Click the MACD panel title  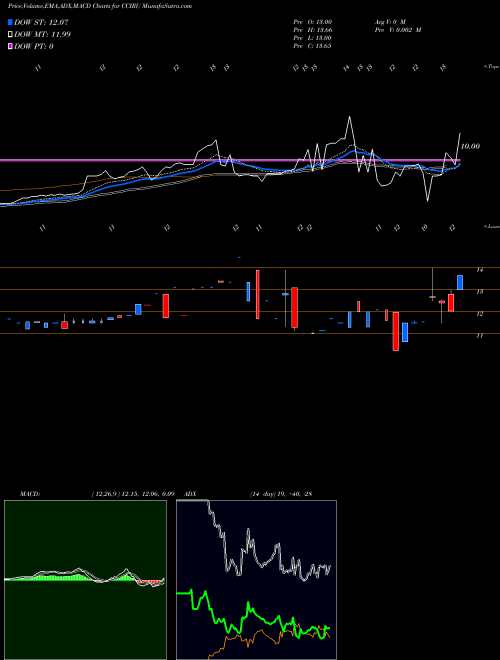click(x=29, y=493)
